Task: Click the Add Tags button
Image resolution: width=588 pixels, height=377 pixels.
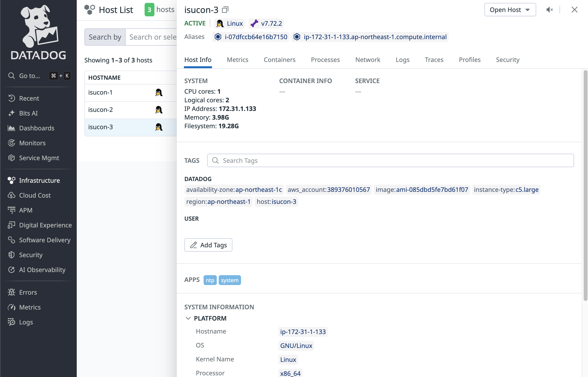Action: 208,245
